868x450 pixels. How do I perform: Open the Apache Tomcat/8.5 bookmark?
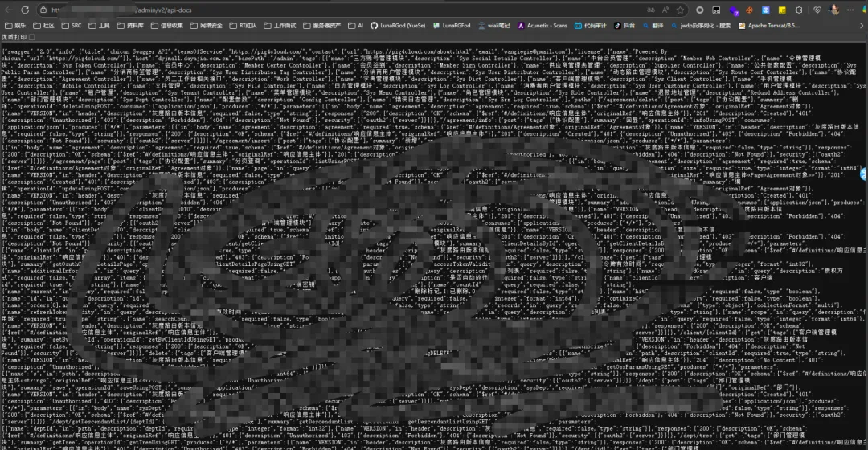769,26
